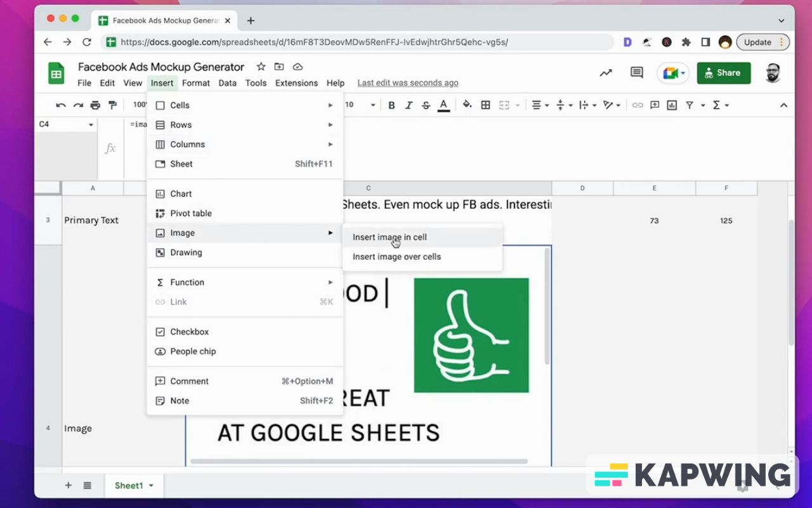Select Drawing from Insert menu

[244, 252]
